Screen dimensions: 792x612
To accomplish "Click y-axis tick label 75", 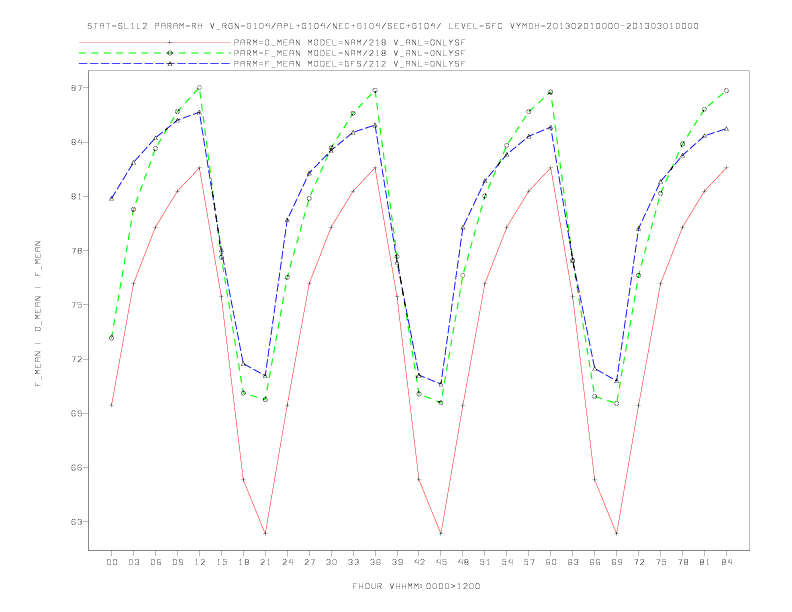I will [76, 305].
